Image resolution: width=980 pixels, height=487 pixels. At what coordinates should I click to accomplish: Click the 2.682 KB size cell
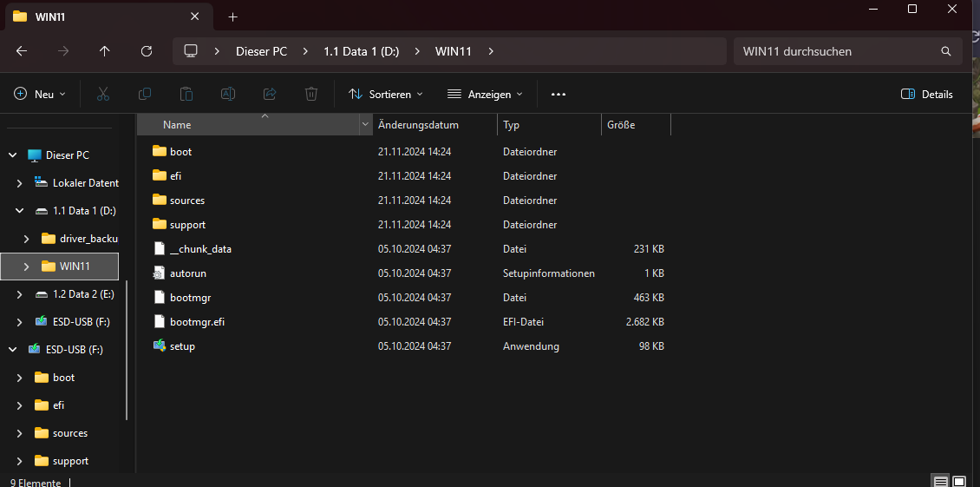644,322
